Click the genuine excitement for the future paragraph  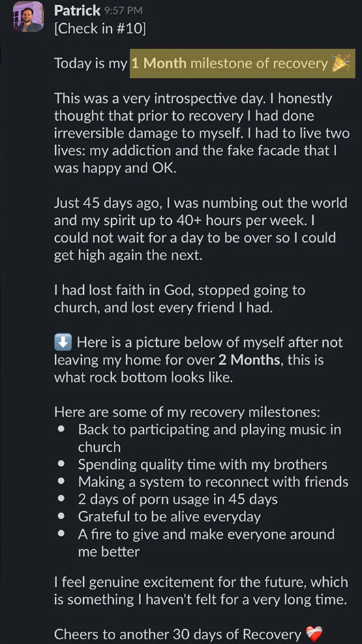coord(201,591)
